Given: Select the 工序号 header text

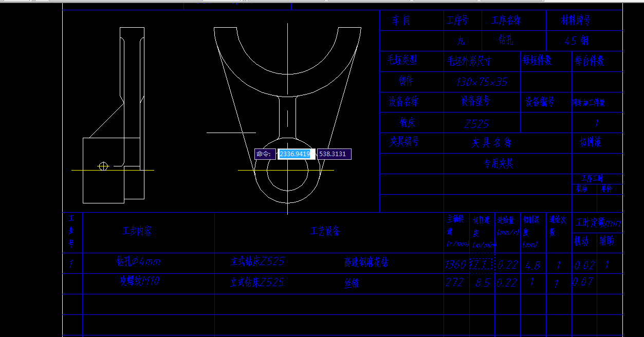Looking at the screenshot, I should pos(457,21).
